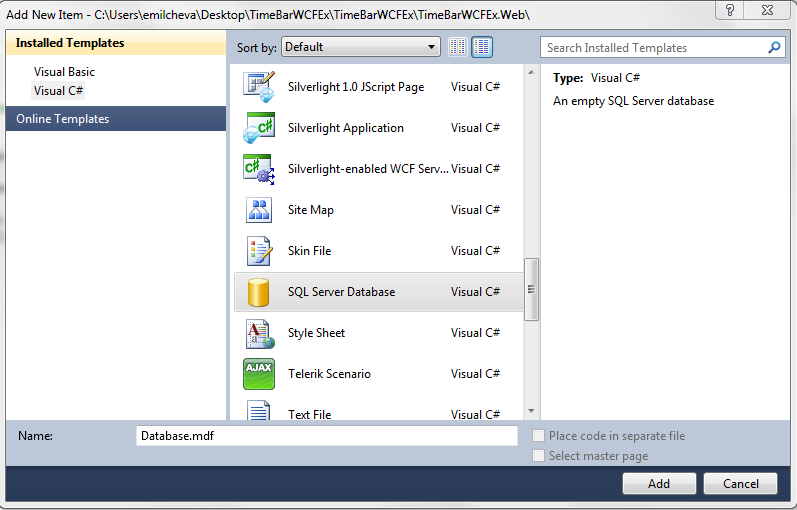Click the search magnifier icon

point(774,47)
